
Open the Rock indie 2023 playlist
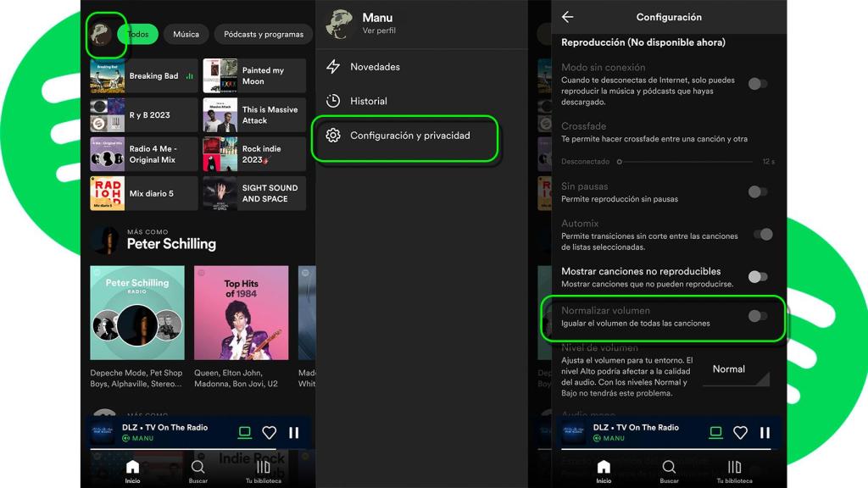[x=254, y=154]
